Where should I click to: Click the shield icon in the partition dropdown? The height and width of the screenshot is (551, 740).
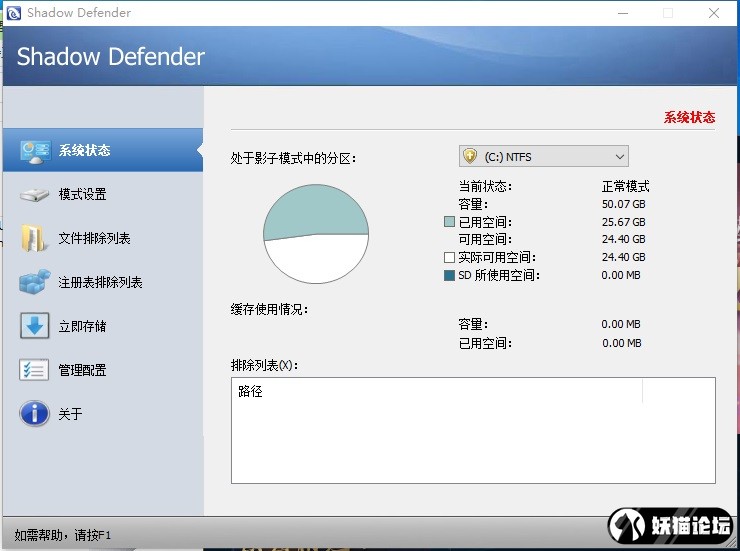470,156
